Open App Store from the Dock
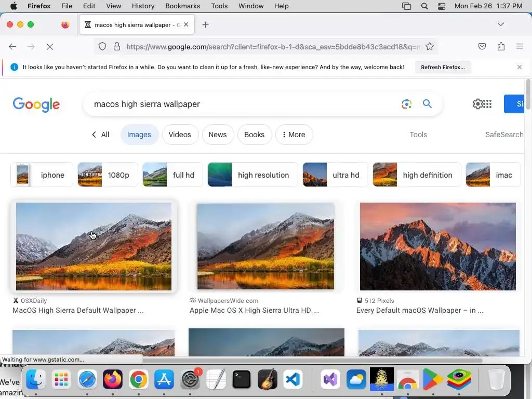 pos(164,379)
